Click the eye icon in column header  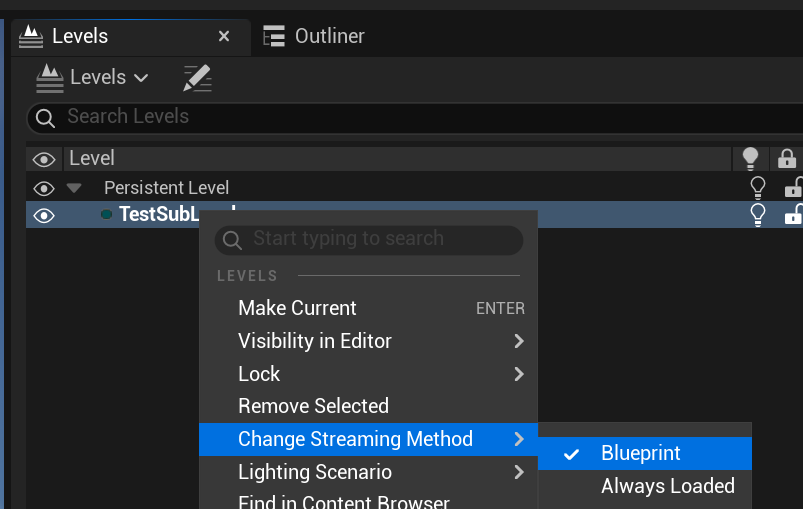[44, 159]
